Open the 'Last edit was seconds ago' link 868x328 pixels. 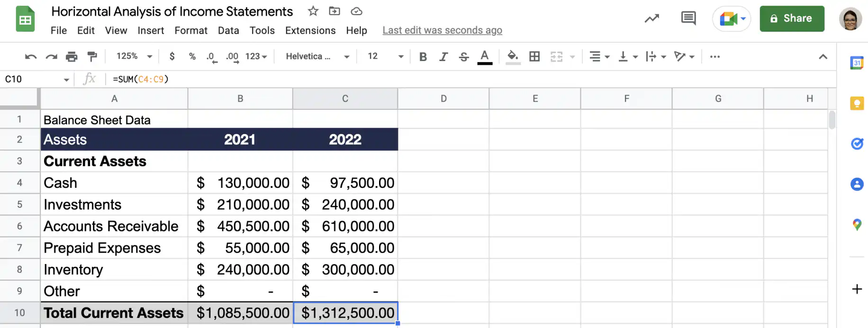click(442, 30)
